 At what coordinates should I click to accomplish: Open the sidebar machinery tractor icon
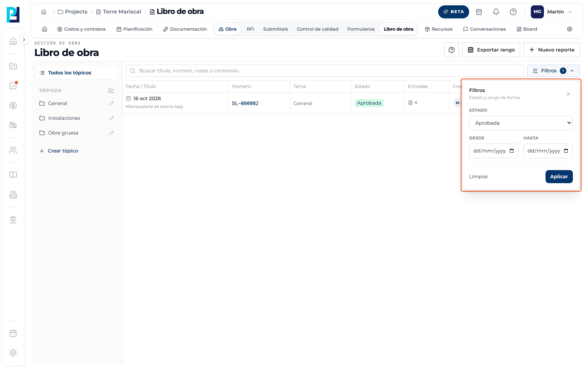click(13, 125)
